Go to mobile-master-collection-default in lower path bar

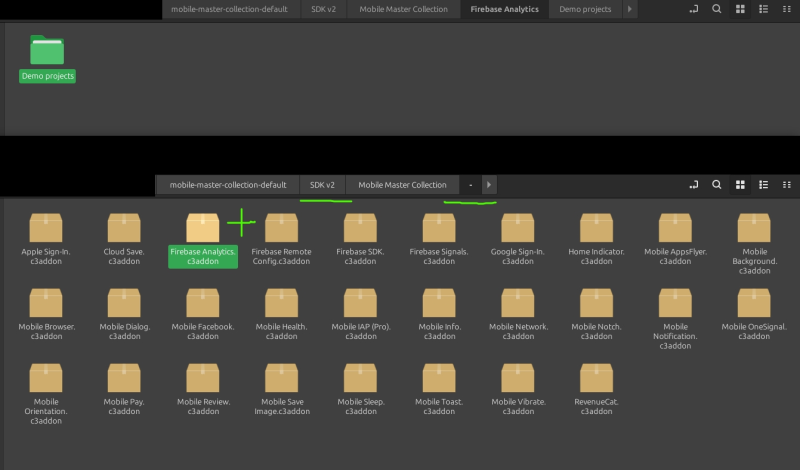pyautogui.click(x=228, y=185)
